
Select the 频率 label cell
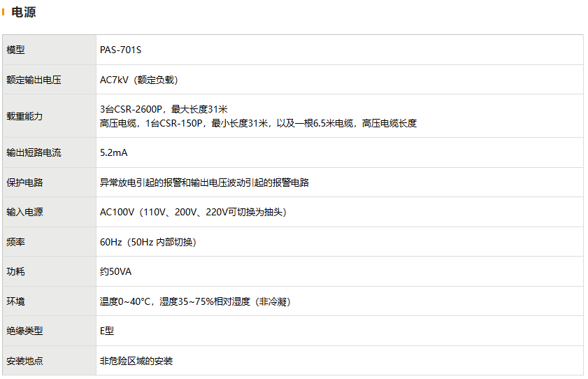click(50, 242)
